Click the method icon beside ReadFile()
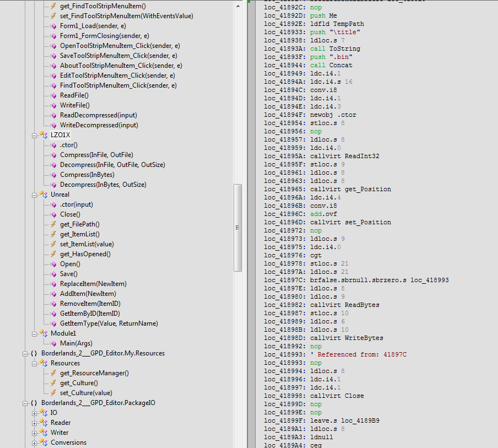The width and height of the screenshot is (498, 448). coord(53,95)
